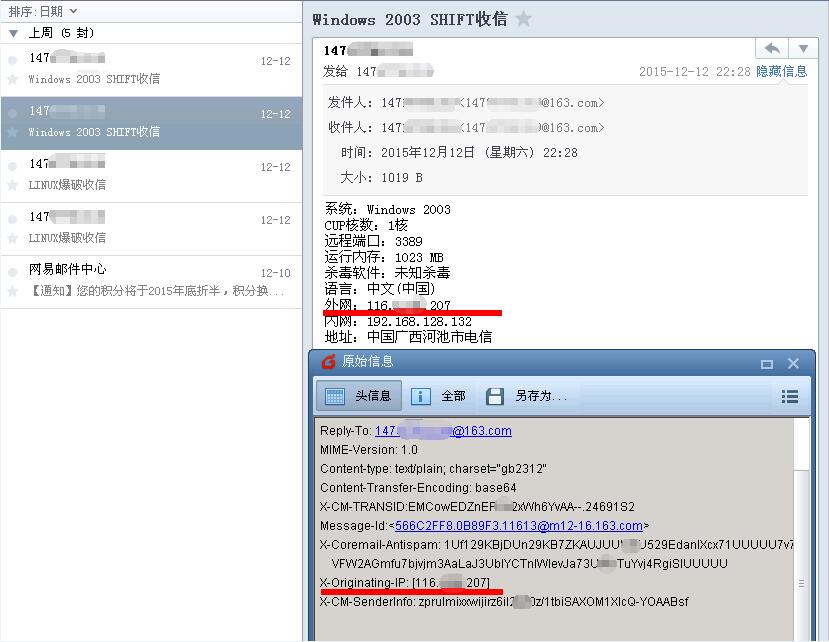Click the 全部 info icon

[421, 396]
